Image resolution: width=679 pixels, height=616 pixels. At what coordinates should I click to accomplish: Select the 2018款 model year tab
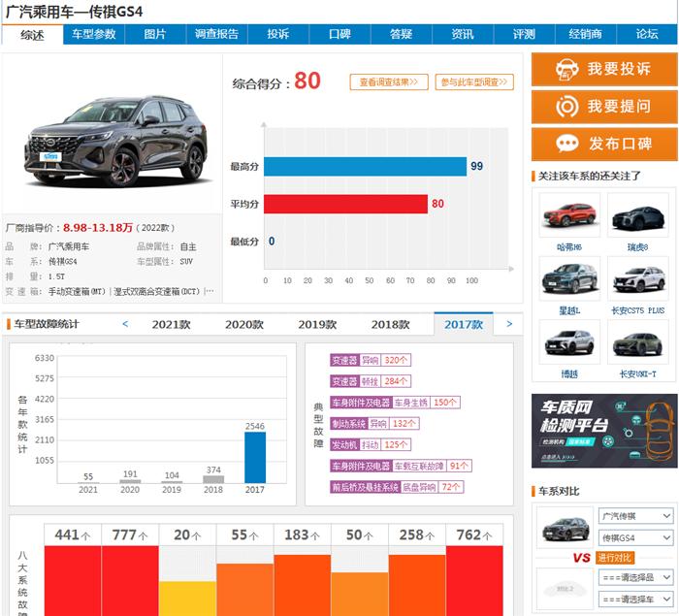(x=391, y=324)
